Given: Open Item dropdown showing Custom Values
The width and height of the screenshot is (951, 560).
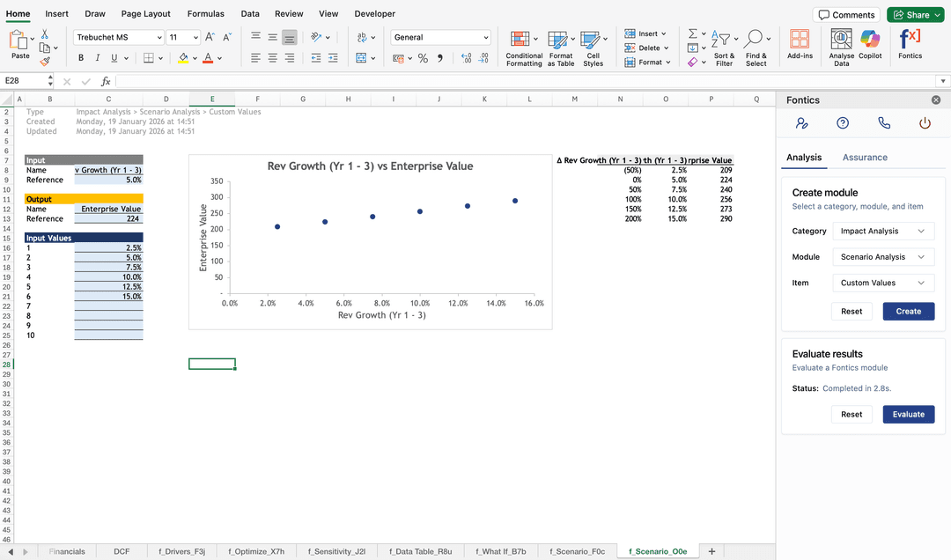Looking at the screenshot, I should coord(883,283).
